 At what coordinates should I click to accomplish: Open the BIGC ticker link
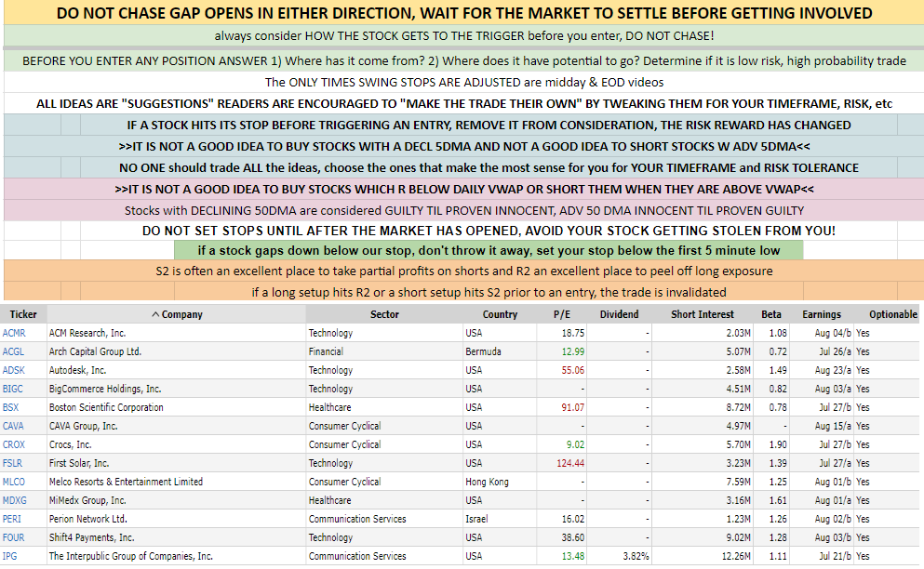[x=12, y=389]
